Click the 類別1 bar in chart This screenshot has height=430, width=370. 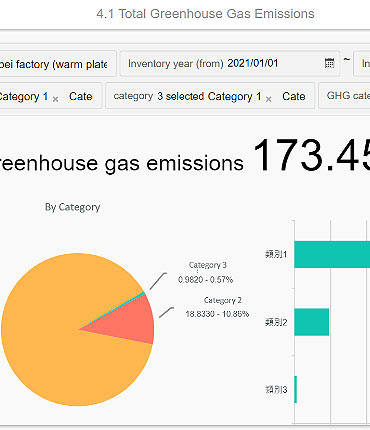point(332,254)
